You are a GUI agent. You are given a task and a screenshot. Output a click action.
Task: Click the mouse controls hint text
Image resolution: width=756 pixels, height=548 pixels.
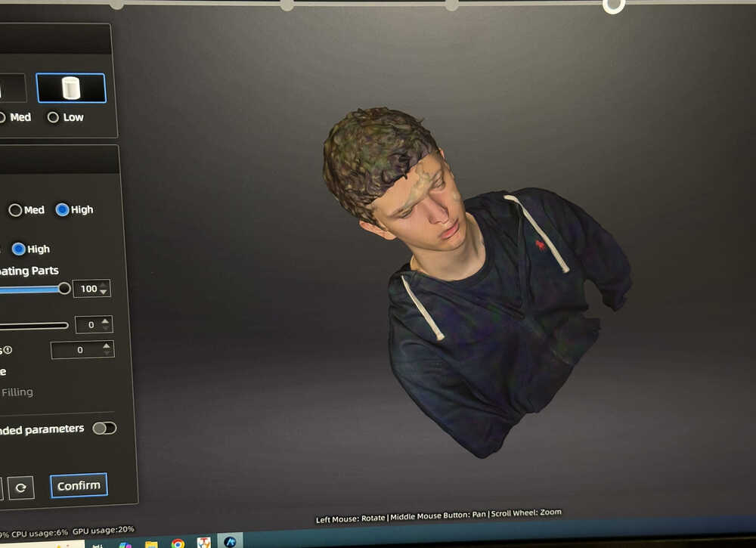click(x=438, y=515)
